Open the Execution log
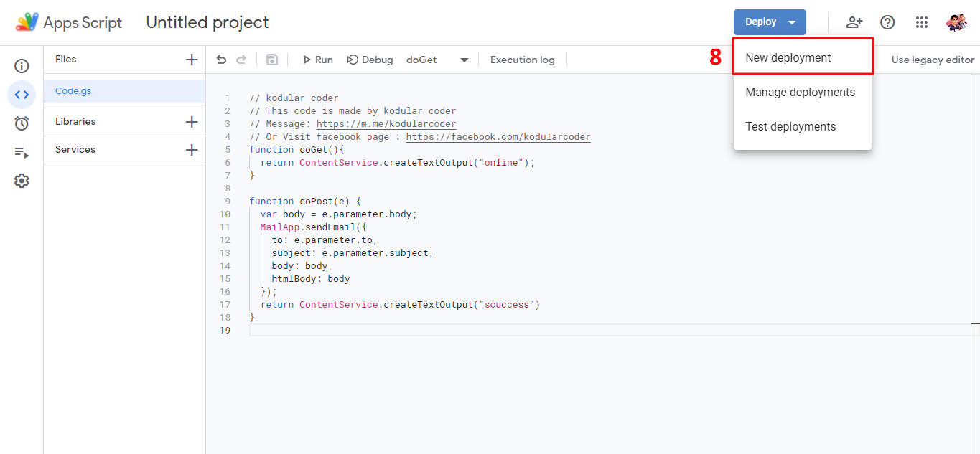 [522, 60]
